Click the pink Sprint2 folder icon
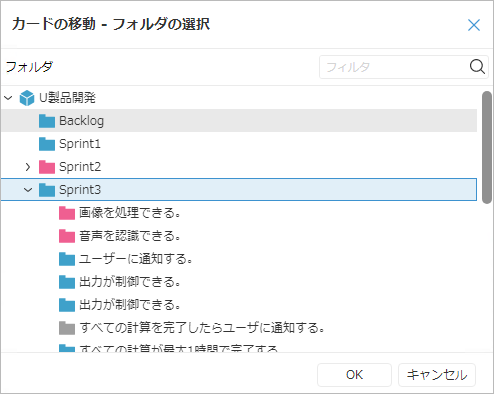Screen dimensions: 494x394 [47, 167]
